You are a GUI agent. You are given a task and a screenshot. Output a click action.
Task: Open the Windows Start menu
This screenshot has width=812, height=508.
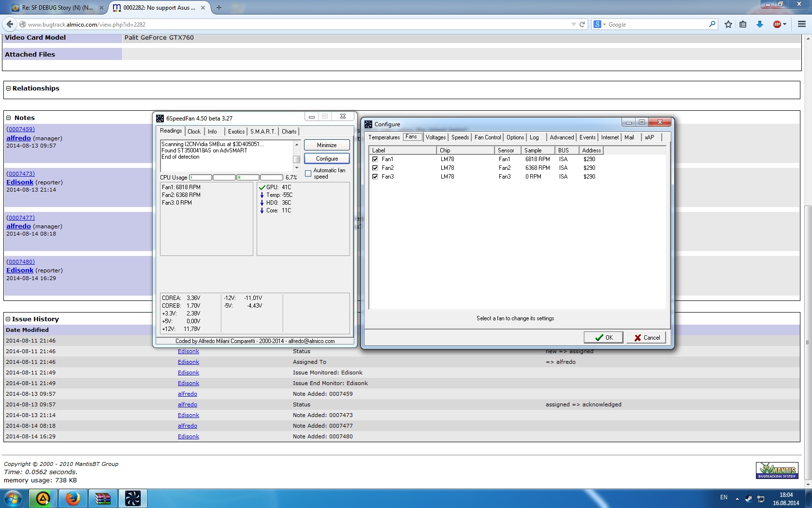click(x=12, y=498)
